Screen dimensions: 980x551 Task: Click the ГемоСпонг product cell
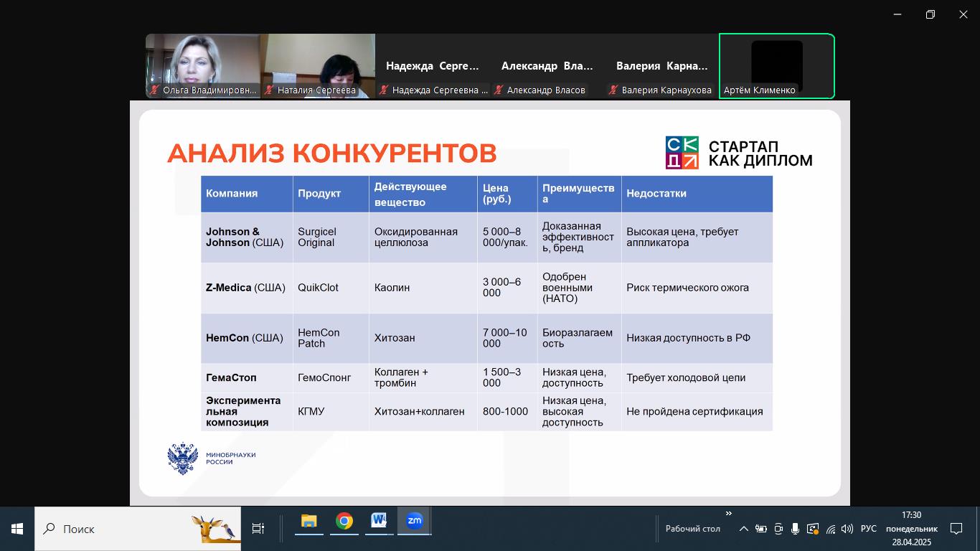(331, 377)
